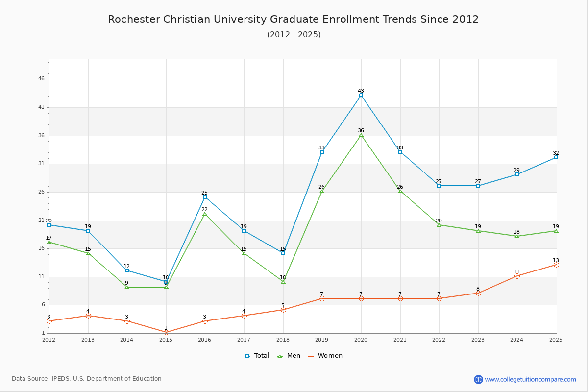588x392 pixels.
Task: Click the Data Source: IPEDS text
Action: coord(87,379)
